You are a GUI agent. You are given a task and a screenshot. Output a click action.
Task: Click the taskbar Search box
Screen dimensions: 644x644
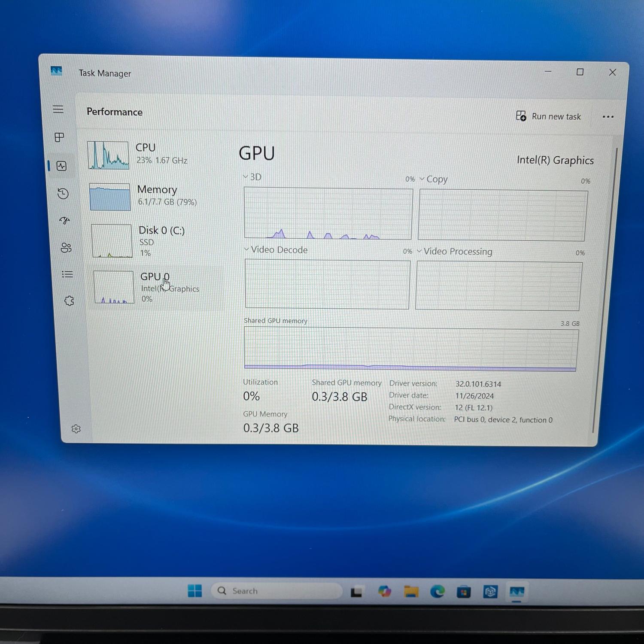pos(276,591)
